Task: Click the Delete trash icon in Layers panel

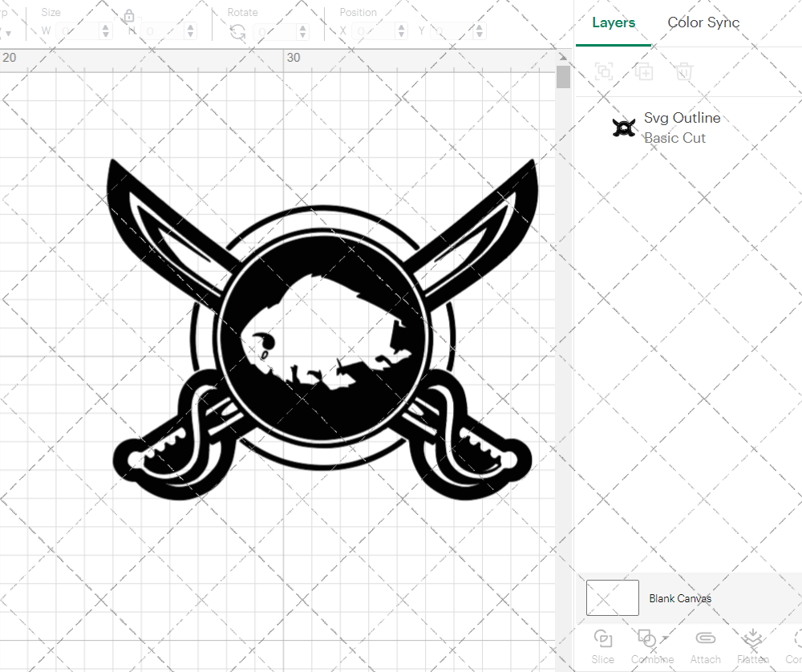Action: [x=683, y=71]
